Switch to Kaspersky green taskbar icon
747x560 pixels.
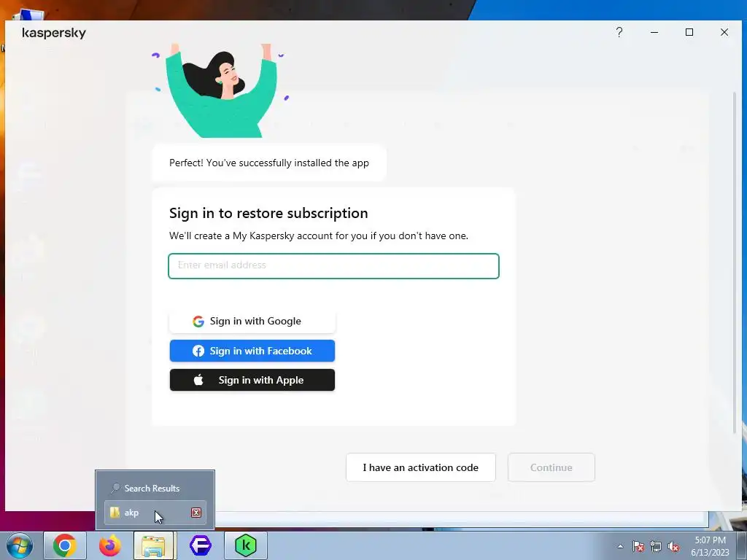[x=246, y=545]
